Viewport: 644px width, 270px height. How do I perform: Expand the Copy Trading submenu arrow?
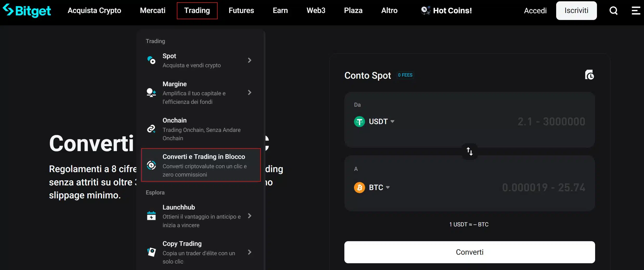click(249, 252)
